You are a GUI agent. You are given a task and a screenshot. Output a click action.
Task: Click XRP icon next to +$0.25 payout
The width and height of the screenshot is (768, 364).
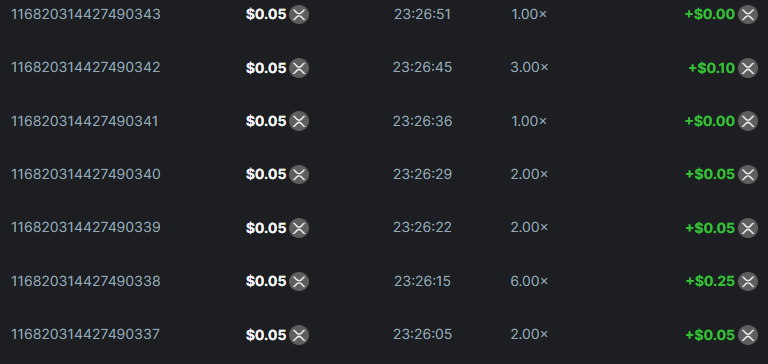747,281
